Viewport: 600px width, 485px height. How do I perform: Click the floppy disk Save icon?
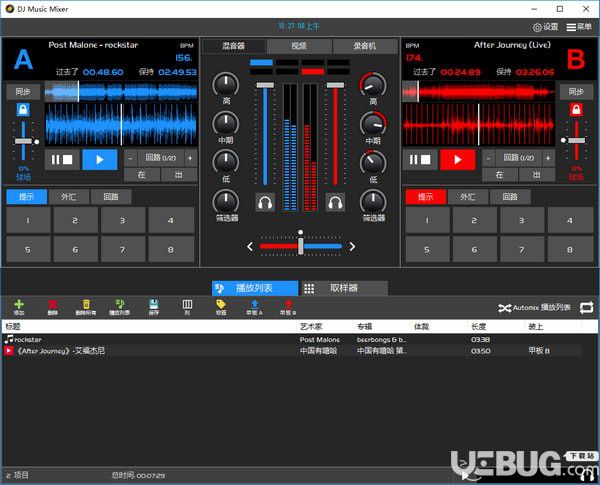click(153, 307)
